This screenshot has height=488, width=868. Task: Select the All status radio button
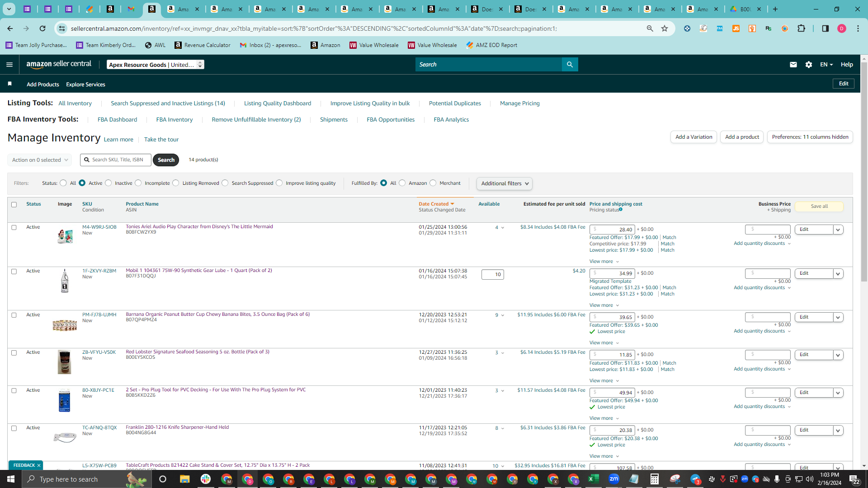pyautogui.click(x=63, y=183)
